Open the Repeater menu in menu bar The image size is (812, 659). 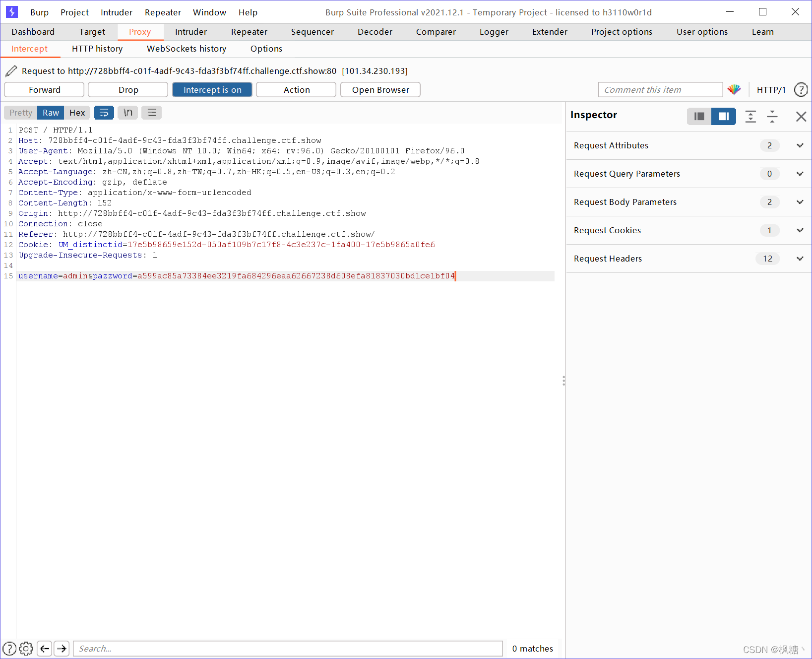coord(163,12)
